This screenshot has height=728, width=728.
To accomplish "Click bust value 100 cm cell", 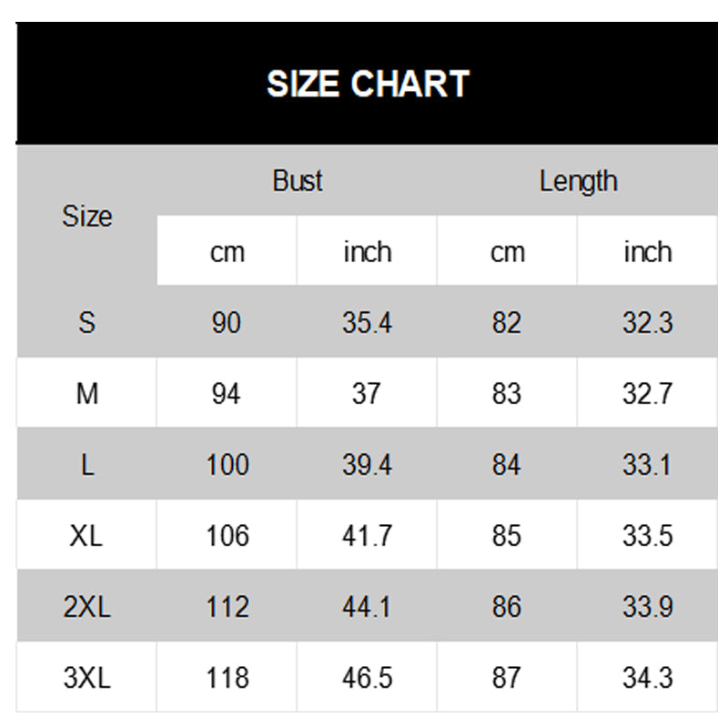I will click(x=227, y=464).
